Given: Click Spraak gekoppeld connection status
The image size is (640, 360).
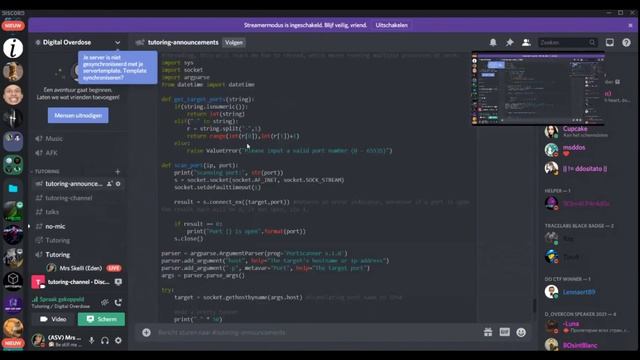Looking at the screenshot, I should [62, 300].
